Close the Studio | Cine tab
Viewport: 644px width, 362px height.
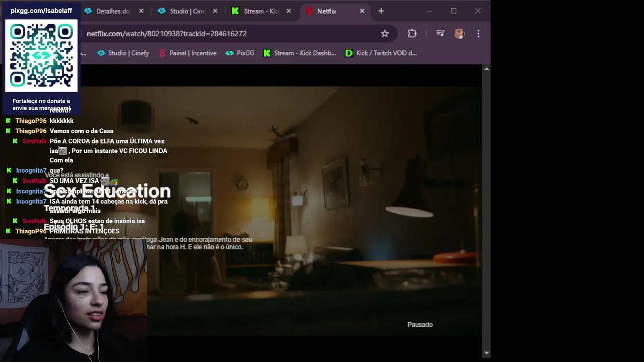[x=215, y=11]
